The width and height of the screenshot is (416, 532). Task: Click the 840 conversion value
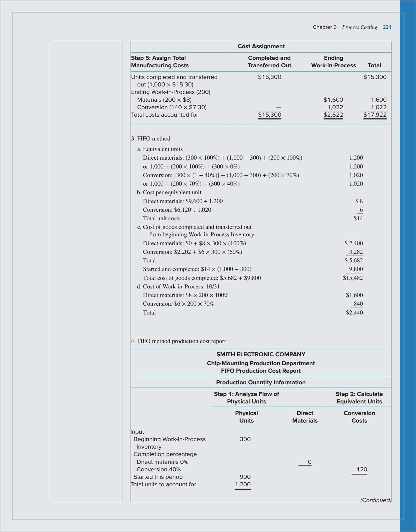pos(358,304)
